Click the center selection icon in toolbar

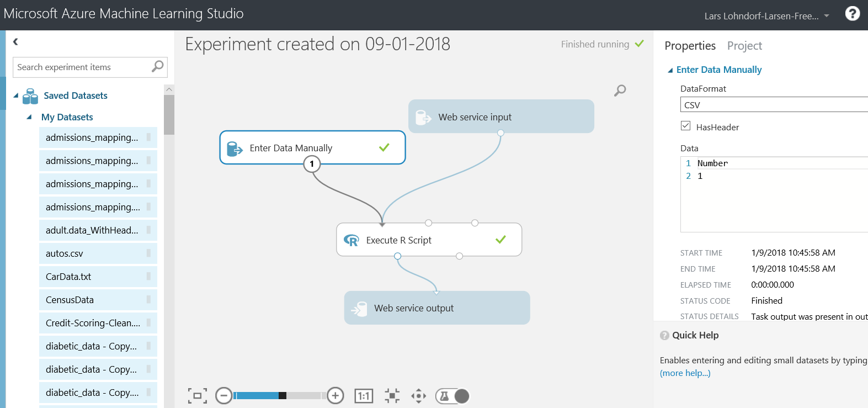[392, 396]
